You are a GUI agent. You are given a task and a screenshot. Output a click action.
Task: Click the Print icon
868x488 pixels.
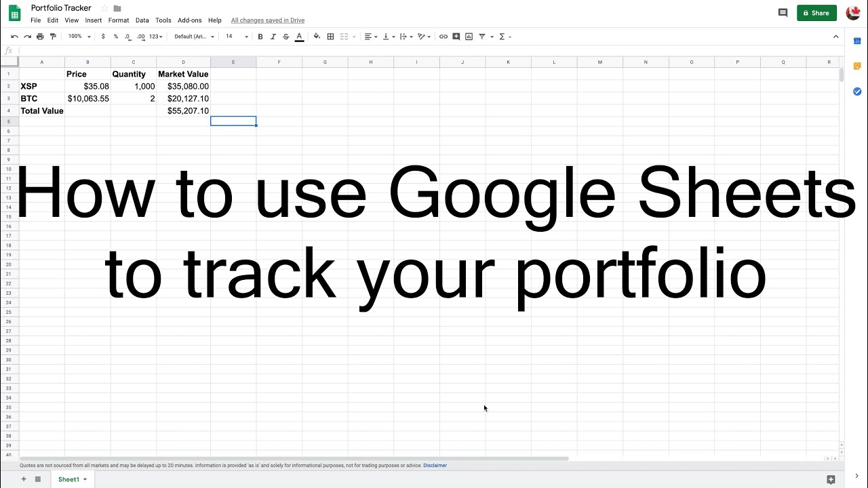pyautogui.click(x=40, y=37)
